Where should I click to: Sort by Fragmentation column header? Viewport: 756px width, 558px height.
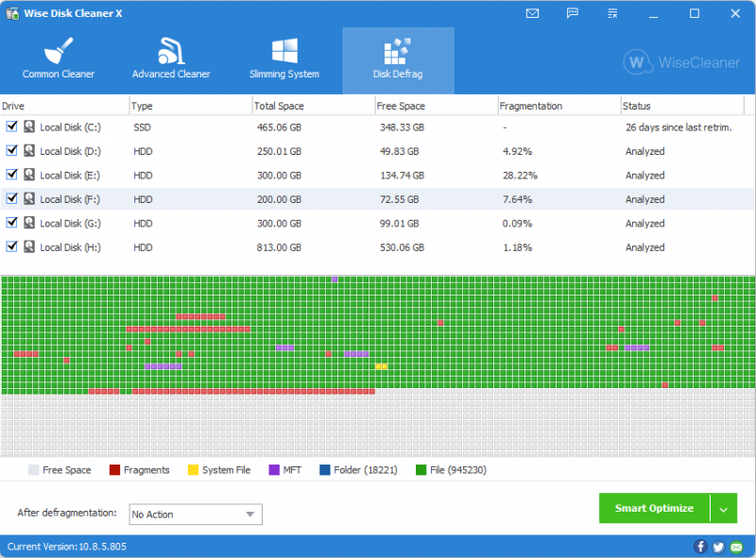tap(558, 106)
